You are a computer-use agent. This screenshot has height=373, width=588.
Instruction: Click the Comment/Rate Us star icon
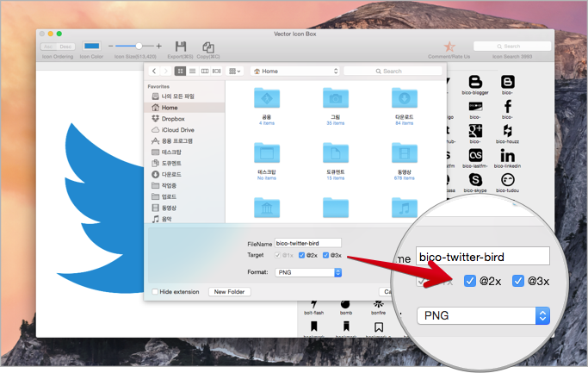click(449, 47)
